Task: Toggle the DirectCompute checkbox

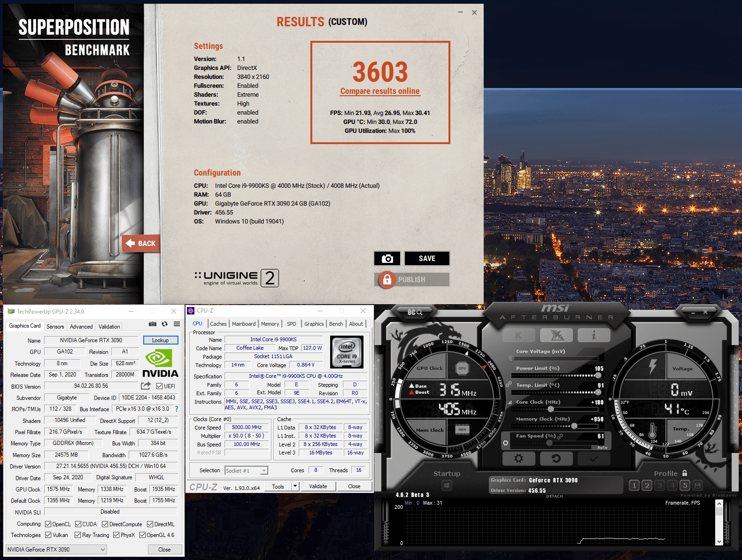Action: 105,524
